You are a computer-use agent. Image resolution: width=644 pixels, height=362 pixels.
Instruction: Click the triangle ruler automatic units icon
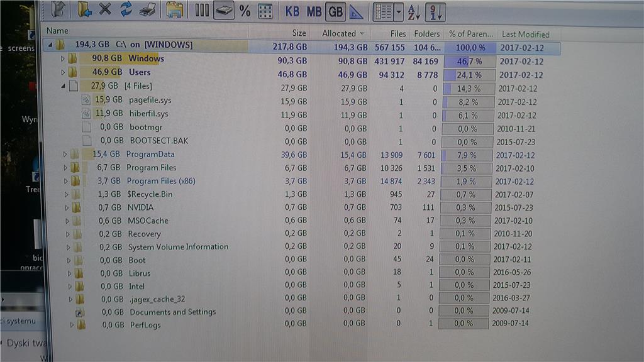(x=356, y=13)
